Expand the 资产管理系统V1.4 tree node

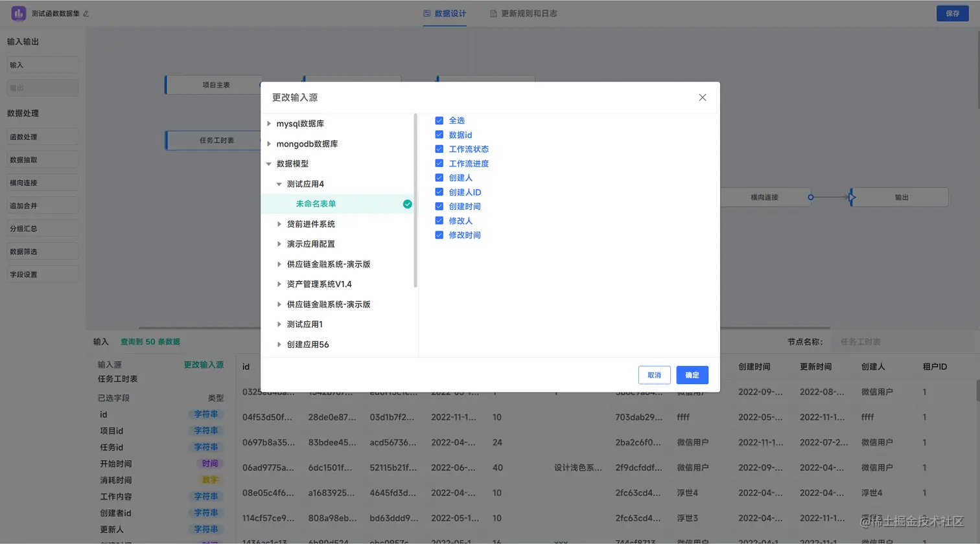[x=279, y=284]
